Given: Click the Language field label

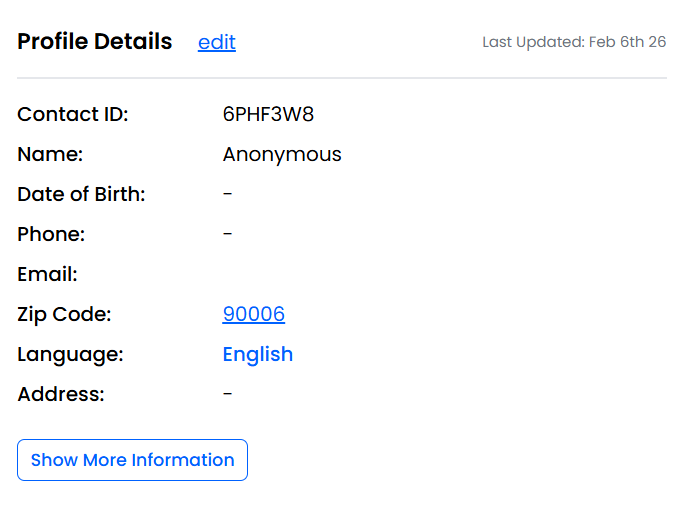Looking at the screenshot, I should click(x=70, y=354).
